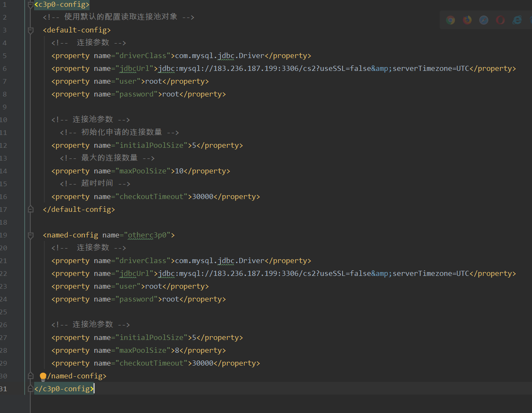Click the closing </default-config> tag text
The height and width of the screenshot is (413, 532).
point(79,209)
